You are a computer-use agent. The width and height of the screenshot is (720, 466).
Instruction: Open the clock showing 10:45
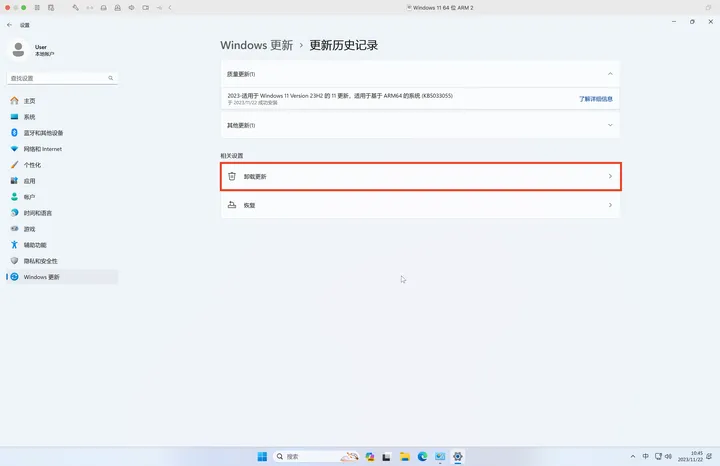pos(690,456)
